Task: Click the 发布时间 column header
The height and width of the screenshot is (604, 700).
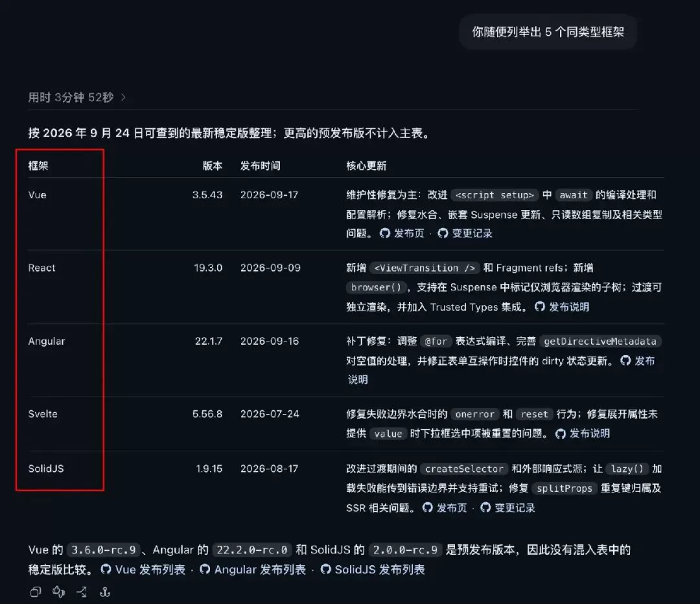Action: 261,166
